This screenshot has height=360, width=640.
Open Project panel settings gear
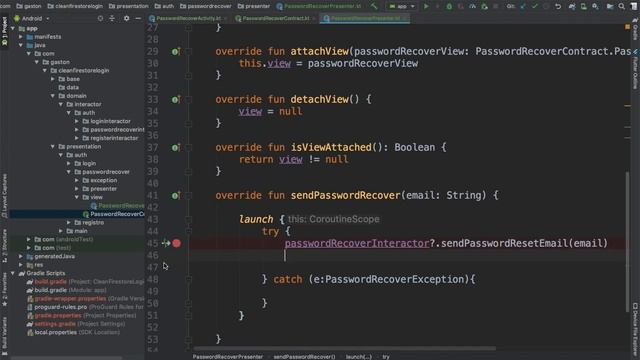[127, 18]
